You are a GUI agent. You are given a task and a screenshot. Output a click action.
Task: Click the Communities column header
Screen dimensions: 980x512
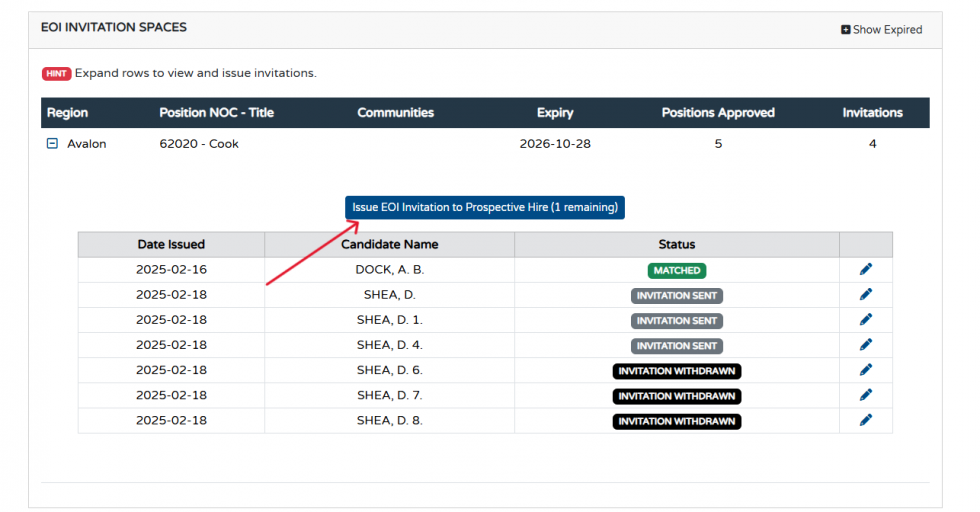tap(396, 113)
